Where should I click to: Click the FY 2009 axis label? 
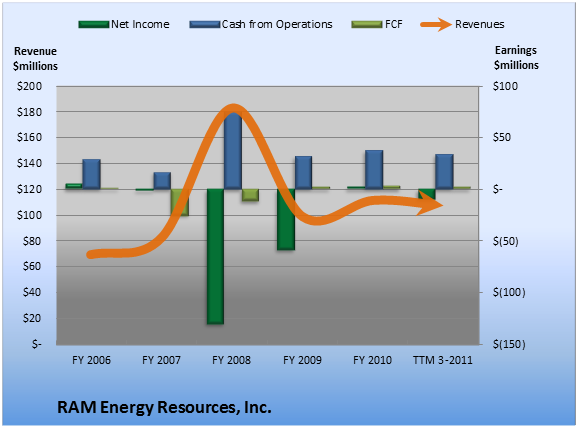(302, 360)
